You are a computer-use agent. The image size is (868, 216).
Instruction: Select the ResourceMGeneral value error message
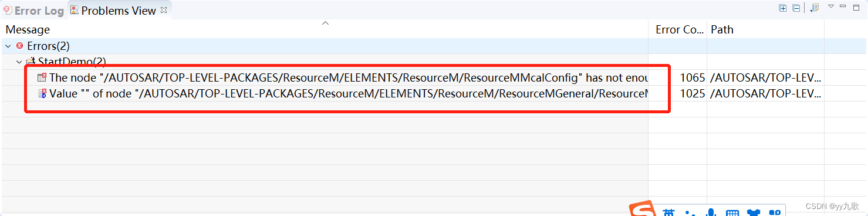(x=349, y=93)
